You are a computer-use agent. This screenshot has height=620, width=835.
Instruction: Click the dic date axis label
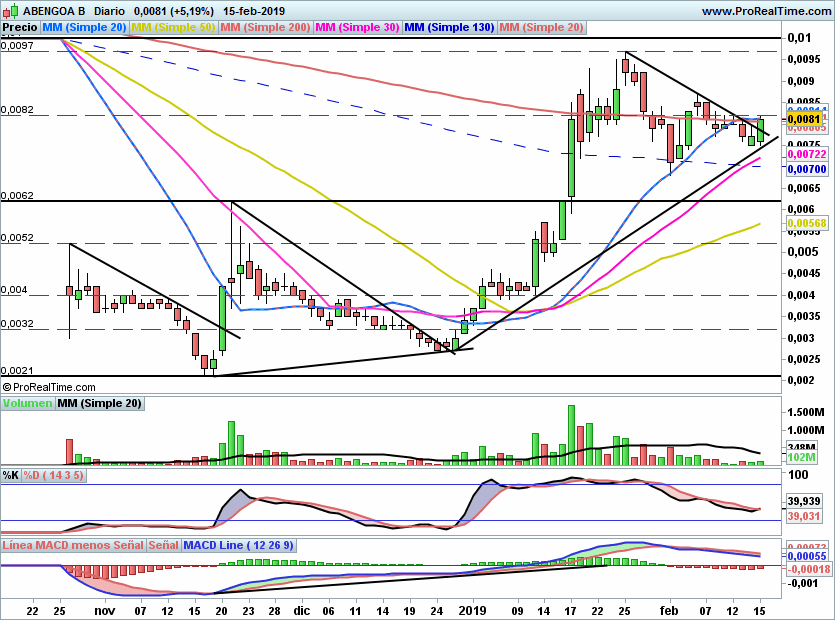click(301, 610)
